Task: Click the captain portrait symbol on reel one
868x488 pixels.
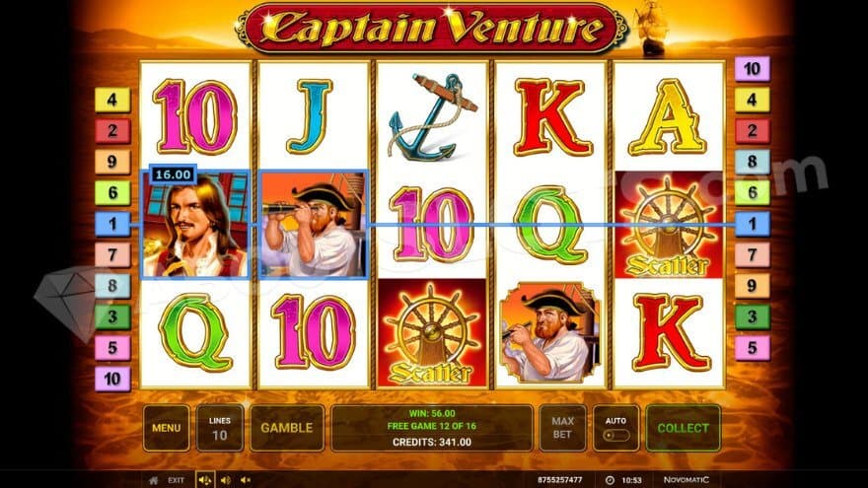Action: pos(195,225)
